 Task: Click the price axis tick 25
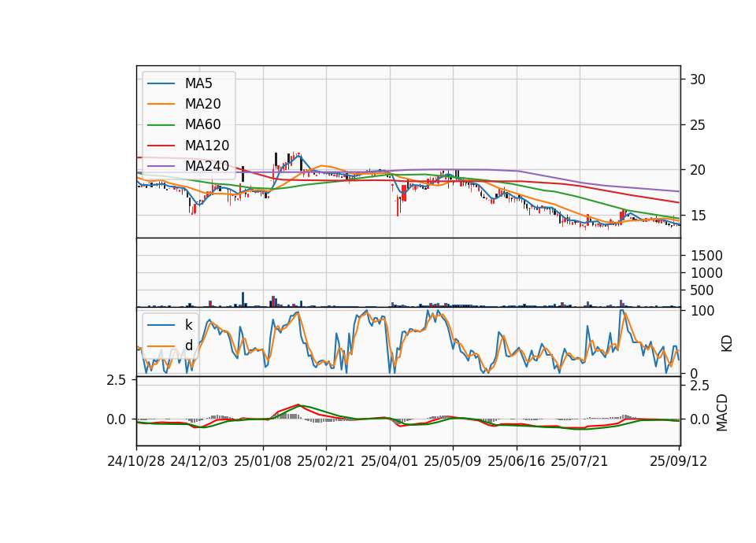697,125
